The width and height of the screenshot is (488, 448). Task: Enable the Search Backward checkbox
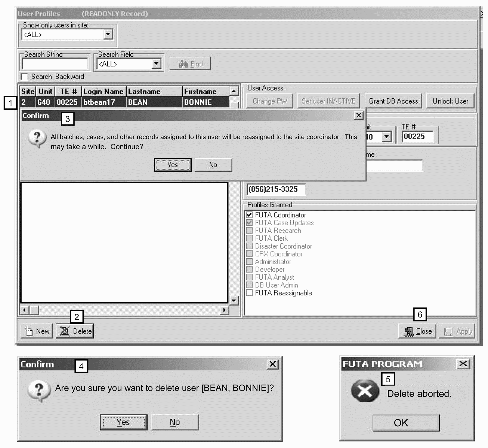coord(24,77)
